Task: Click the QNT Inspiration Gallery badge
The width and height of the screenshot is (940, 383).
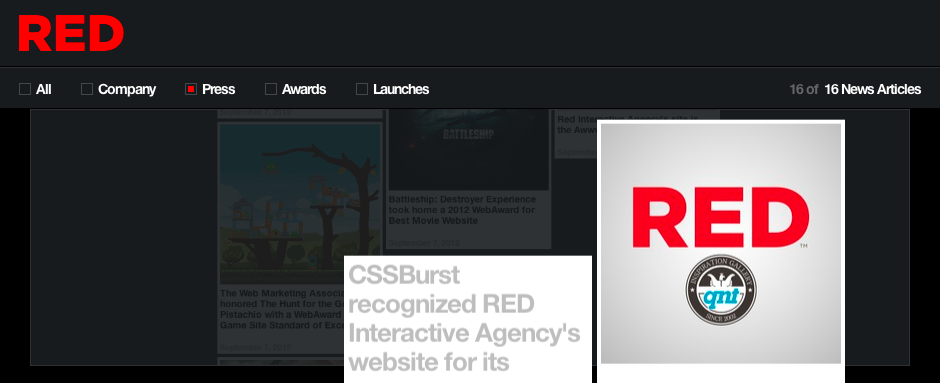Action: click(721, 290)
